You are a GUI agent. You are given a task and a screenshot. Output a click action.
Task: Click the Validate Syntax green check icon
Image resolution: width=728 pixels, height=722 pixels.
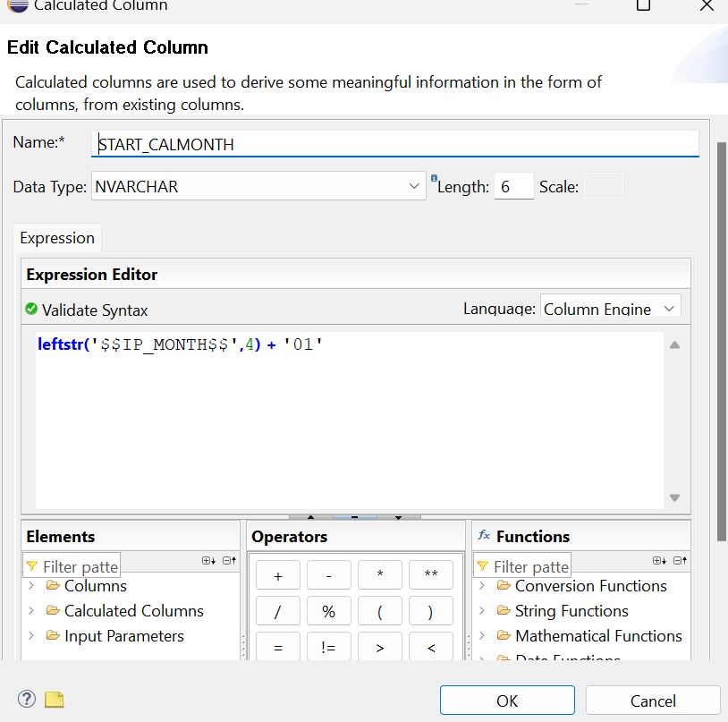coord(31,310)
